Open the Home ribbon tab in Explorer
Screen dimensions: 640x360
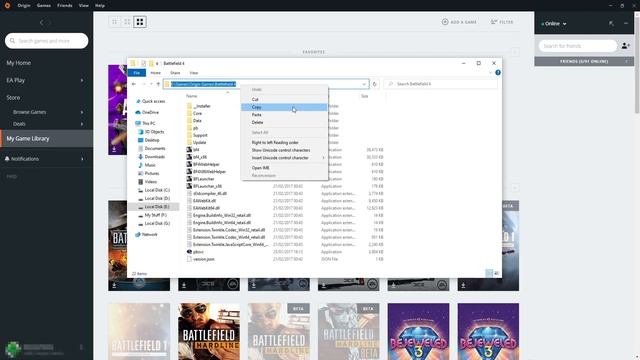coord(156,73)
